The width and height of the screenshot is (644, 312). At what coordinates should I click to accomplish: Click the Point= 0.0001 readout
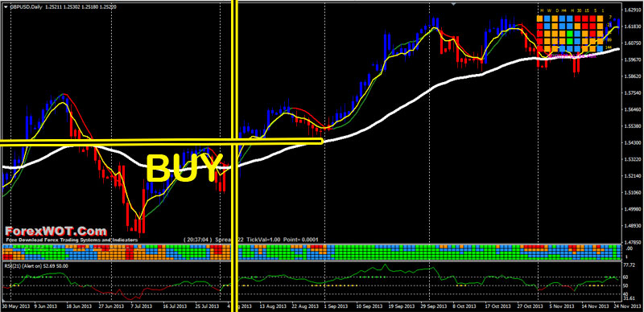pyautogui.click(x=300, y=240)
